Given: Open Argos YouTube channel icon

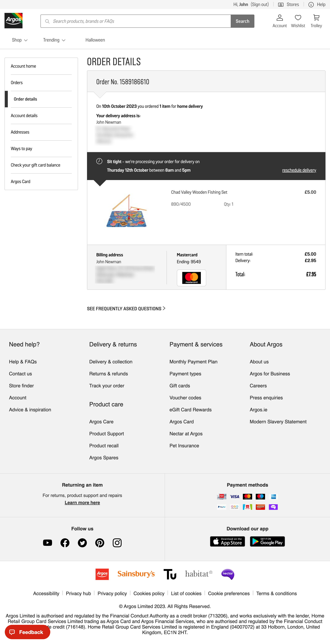Looking at the screenshot, I should tap(47, 543).
